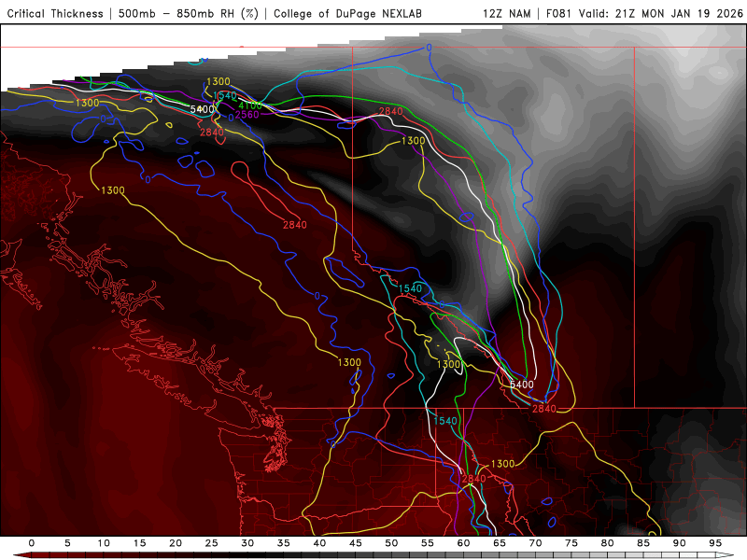The height and width of the screenshot is (560, 747).
Task: Select the white "5400" label beside the 4100 label
Action: [x=202, y=109]
